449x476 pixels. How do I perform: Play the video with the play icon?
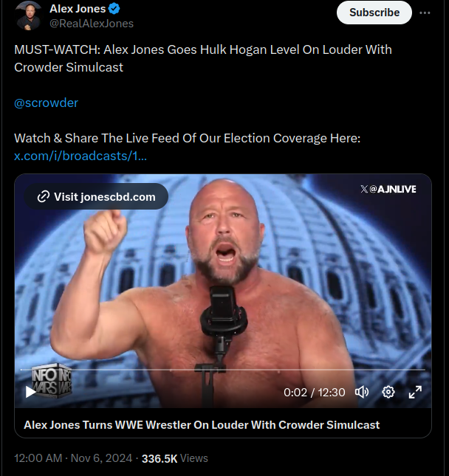point(31,392)
